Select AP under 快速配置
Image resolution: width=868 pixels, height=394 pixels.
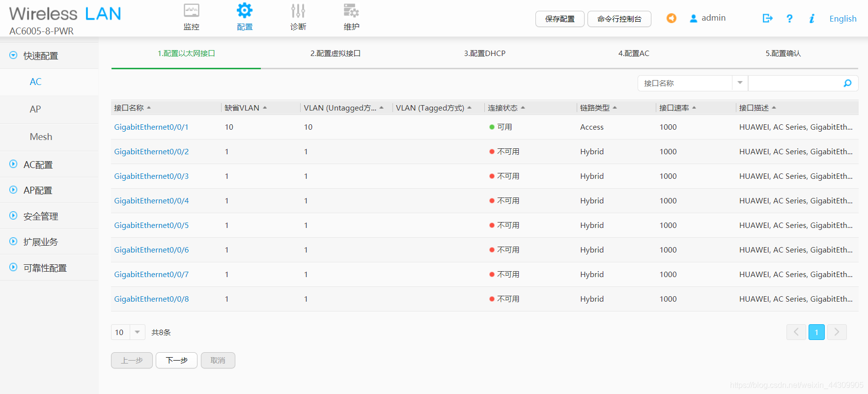pos(35,109)
